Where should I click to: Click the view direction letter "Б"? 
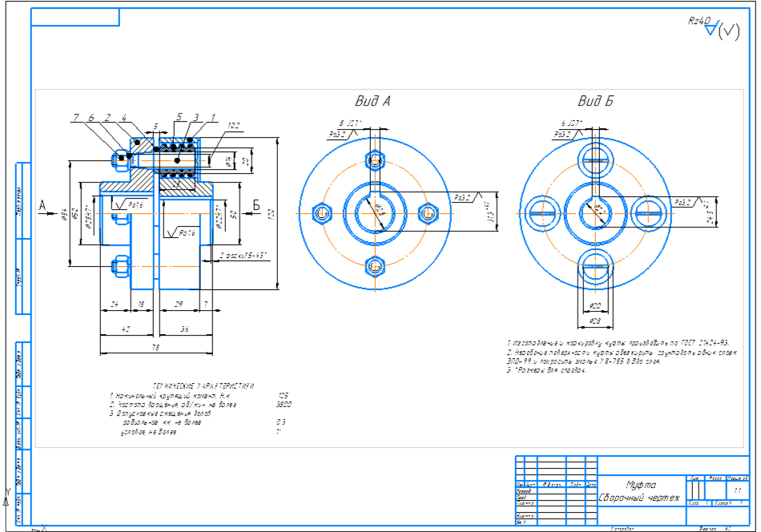tap(256, 205)
